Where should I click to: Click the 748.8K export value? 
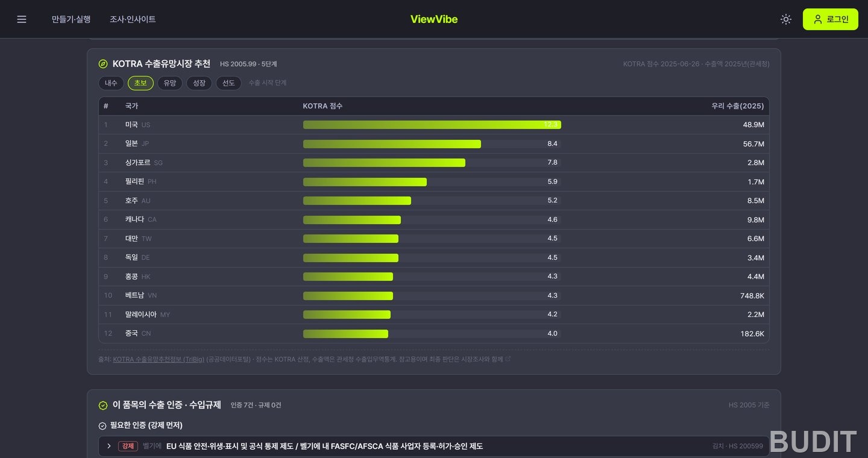click(752, 296)
